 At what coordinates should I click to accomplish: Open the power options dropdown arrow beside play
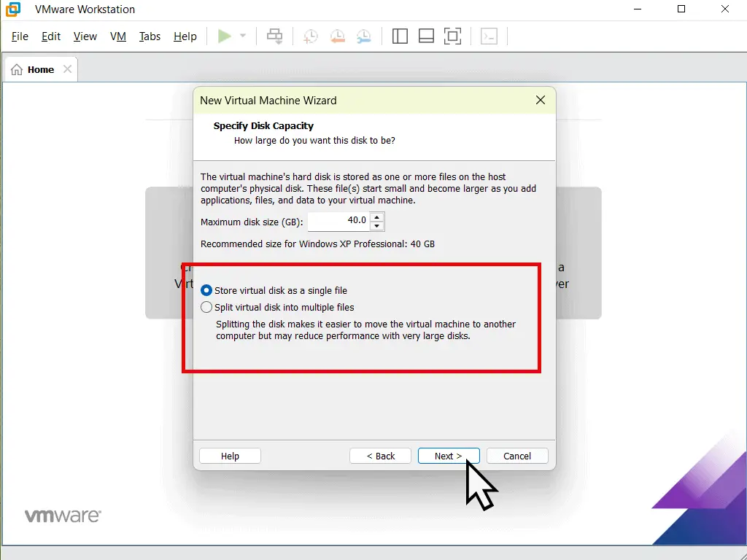242,36
